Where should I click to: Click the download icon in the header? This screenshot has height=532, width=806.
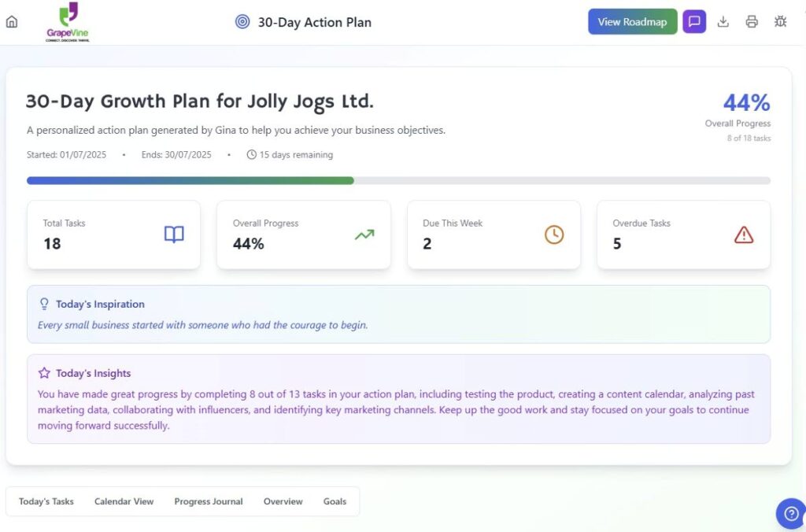(723, 22)
